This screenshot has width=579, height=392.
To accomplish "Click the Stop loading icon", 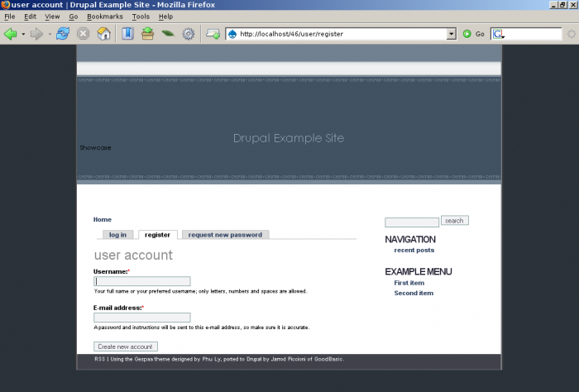I will (83, 34).
